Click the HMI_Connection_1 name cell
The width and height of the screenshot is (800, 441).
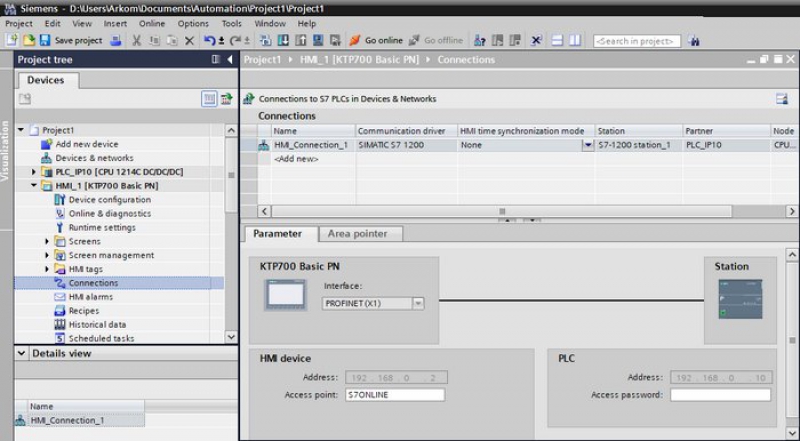pyautogui.click(x=311, y=145)
